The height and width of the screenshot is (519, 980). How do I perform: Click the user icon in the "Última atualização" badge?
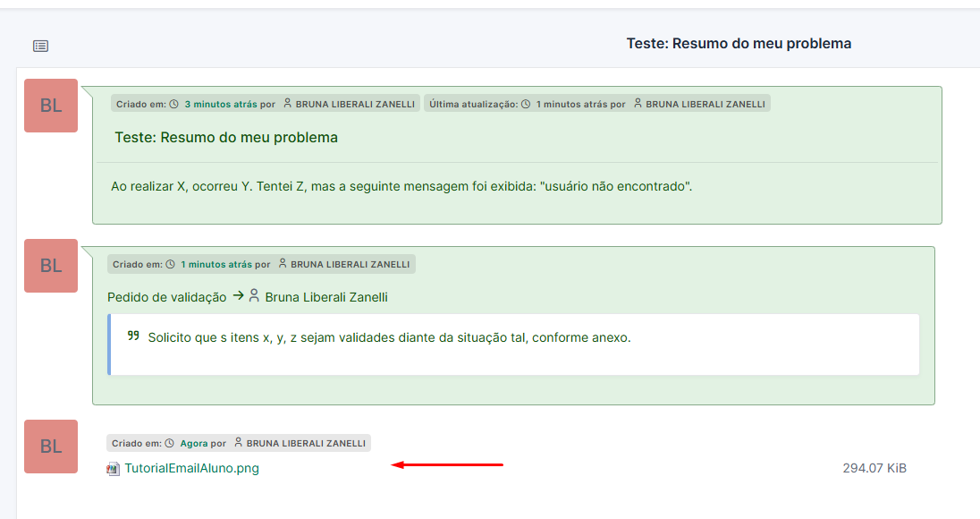638,104
